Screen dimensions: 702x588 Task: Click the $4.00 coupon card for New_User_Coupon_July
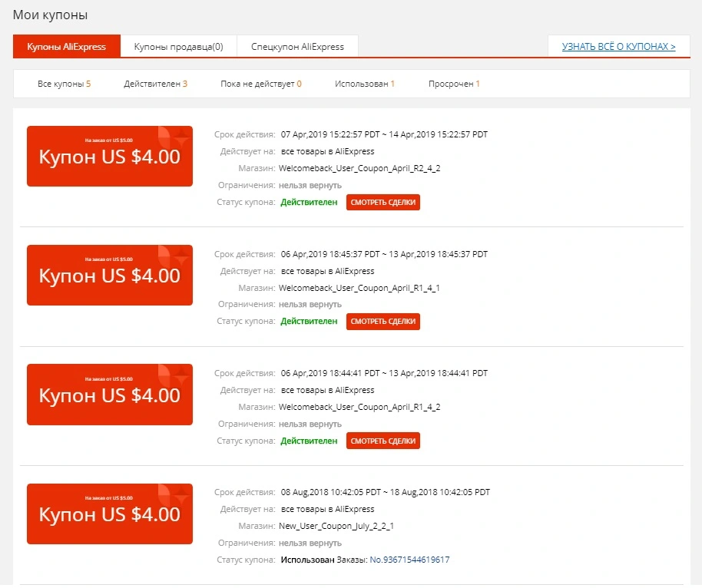pyautogui.click(x=110, y=514)
